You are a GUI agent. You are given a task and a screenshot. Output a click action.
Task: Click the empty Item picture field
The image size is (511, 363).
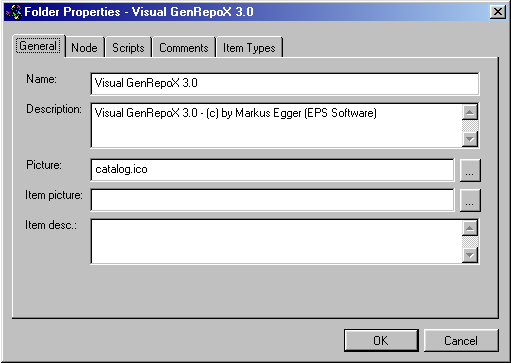[272, 200]
